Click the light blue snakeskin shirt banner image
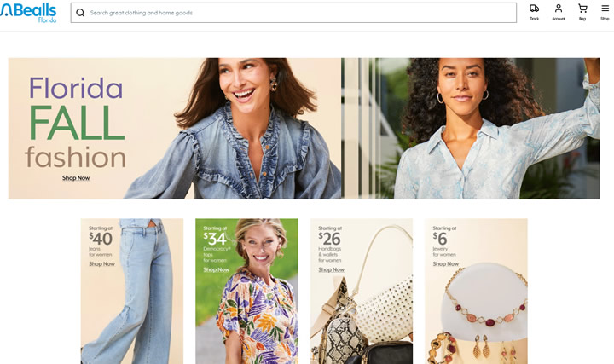The height and width of the screenshot is (364, 614). (471, 129)
